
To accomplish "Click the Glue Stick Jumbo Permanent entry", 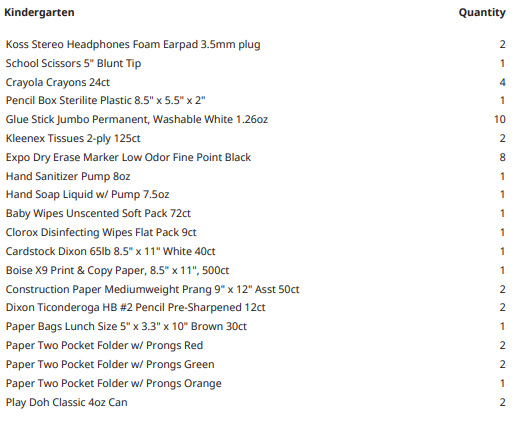I will (137, 119).
